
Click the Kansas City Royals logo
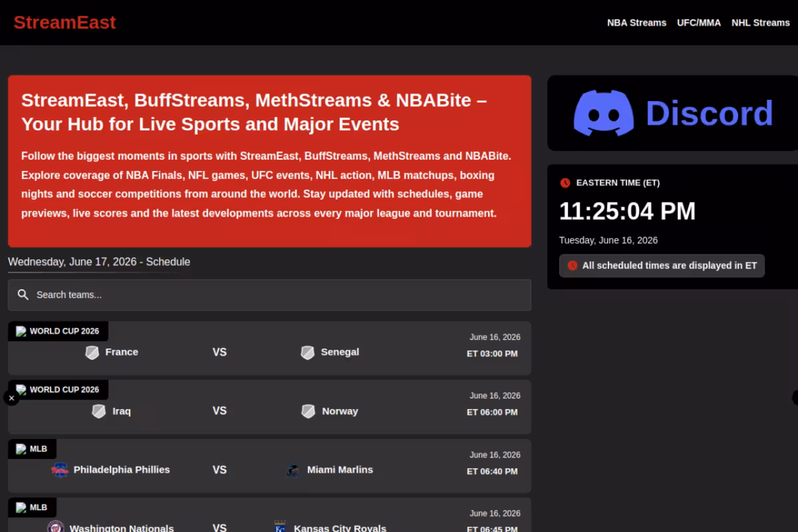pos(280,527)
